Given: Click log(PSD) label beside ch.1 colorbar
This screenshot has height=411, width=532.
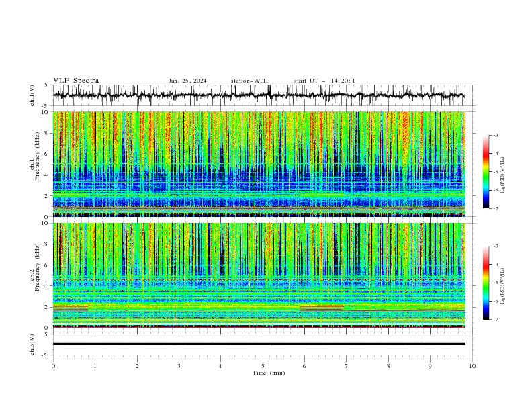Looking at the screenshot, I should point(504,175).
